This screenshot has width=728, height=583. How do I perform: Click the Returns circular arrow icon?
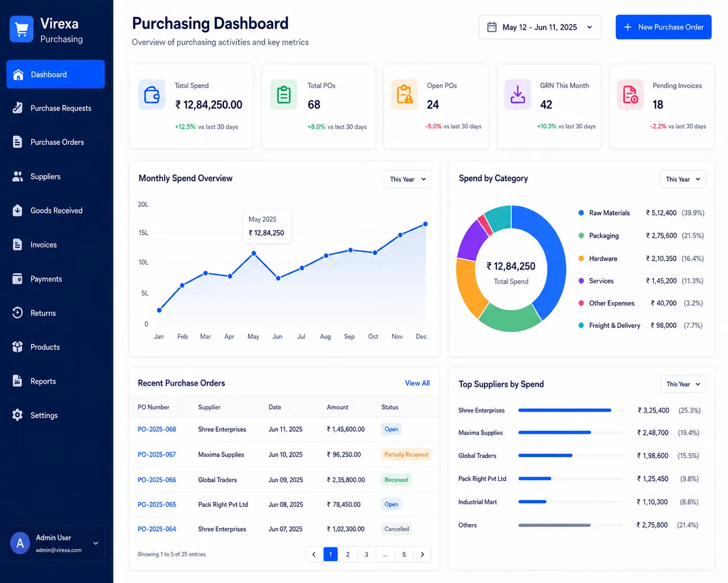(18, 313)
